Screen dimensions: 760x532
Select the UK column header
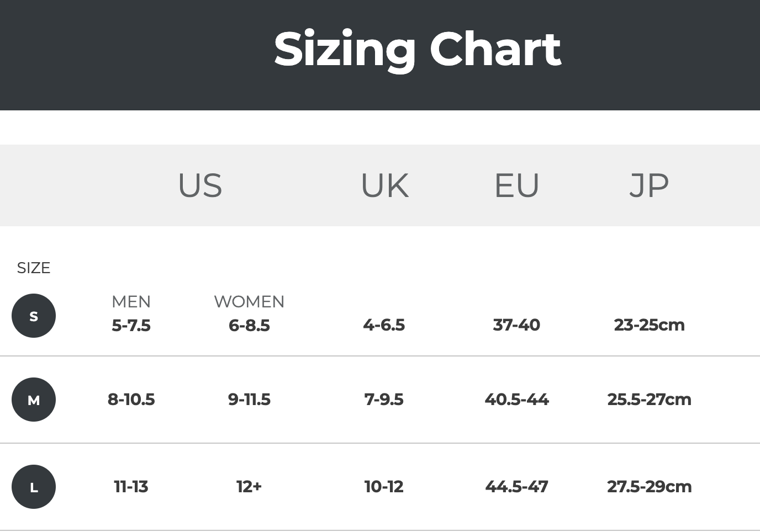[x=384, y=185]
